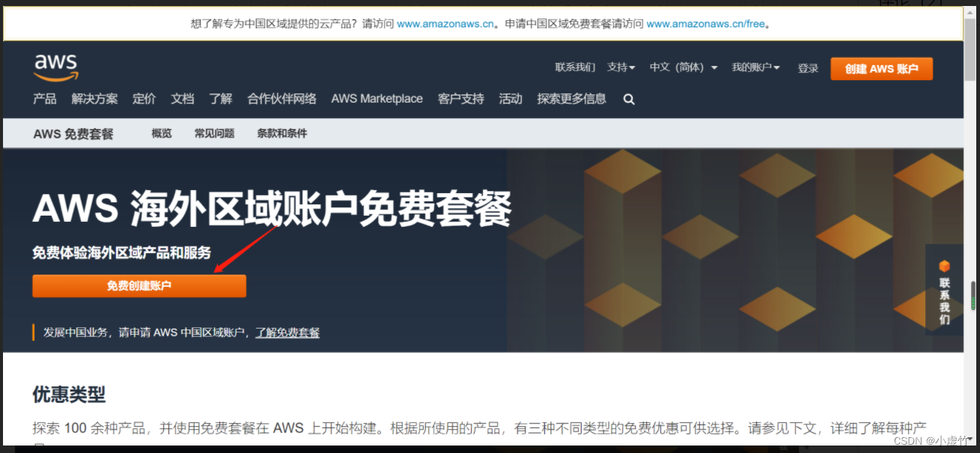Click the 免费创建账户 button

pos(139,286)
